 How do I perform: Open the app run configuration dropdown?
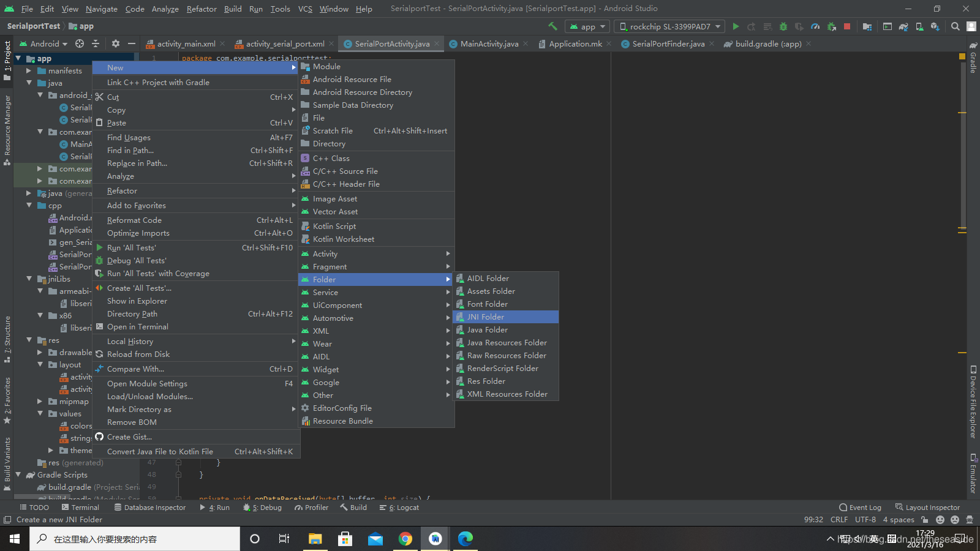tap(587, 26)
